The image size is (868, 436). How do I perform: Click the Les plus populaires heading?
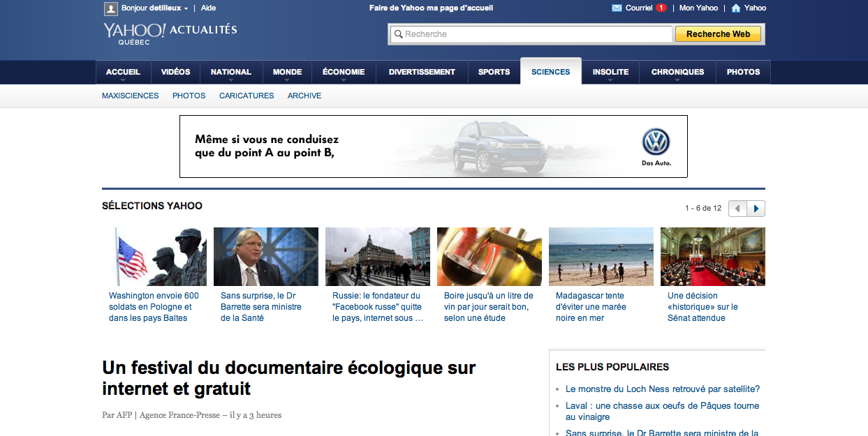click(x=612, y=367)
